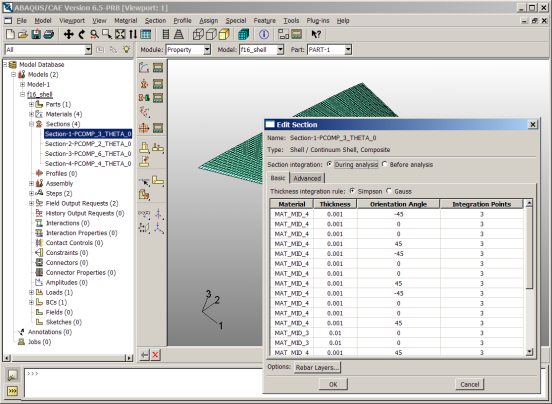Viewport: 552px width, 404px height.
Task: Click the Print icon in toolbar
Action: (49, 34)
